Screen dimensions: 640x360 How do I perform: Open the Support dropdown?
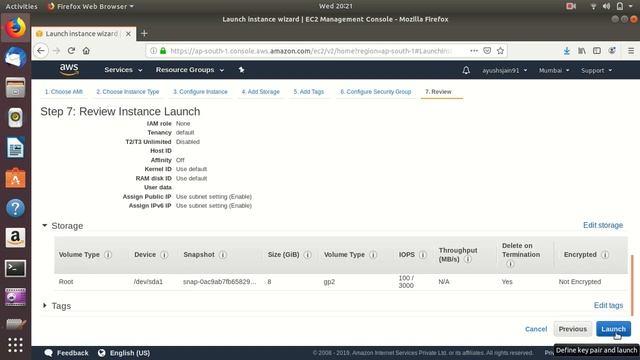(x=596, y=70)
